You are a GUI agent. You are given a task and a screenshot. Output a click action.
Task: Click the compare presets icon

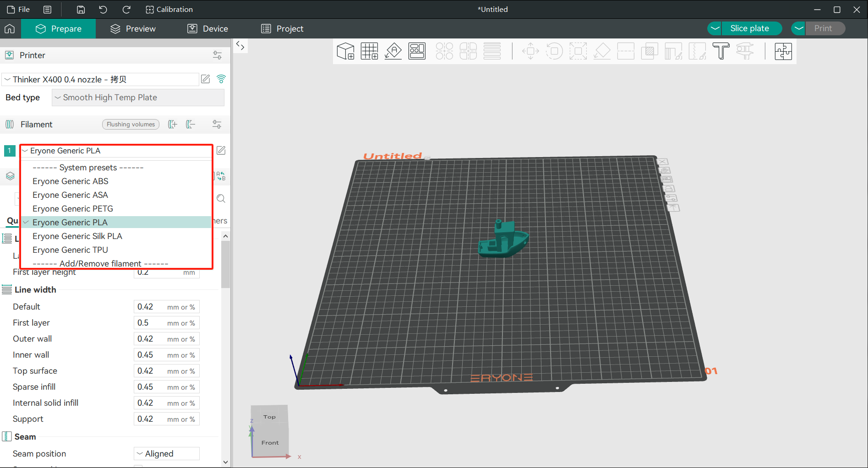point(221,176)
